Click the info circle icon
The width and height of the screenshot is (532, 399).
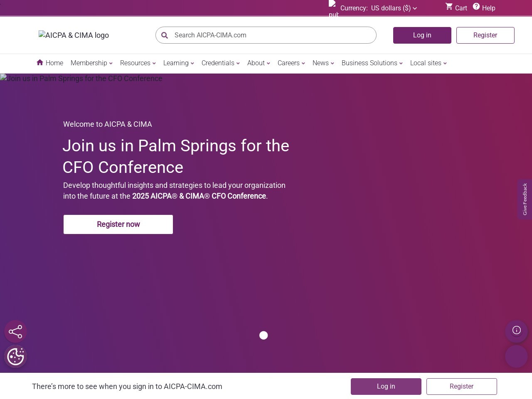pos(517,330)
